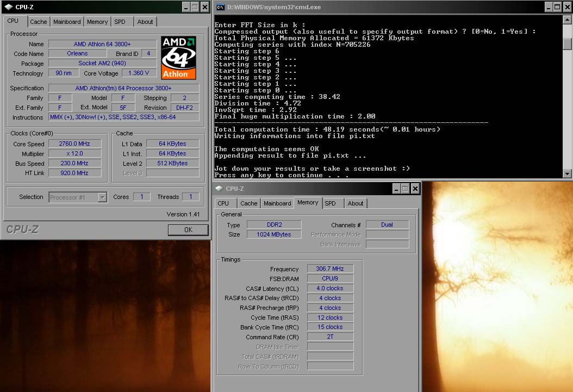Expand the Processor #1 selection dropdown
The width and height of the screenshot is (573, 392).
(103, 197)
